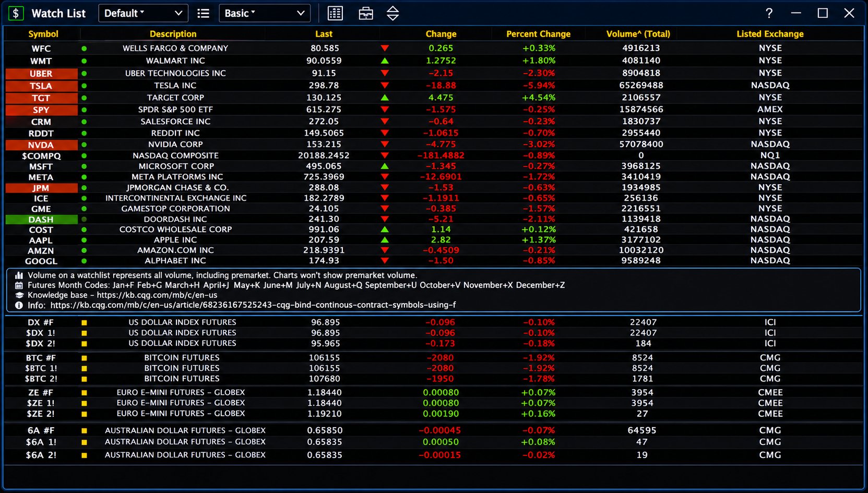
Task: Open help question mark
Action: pos(769,13)
